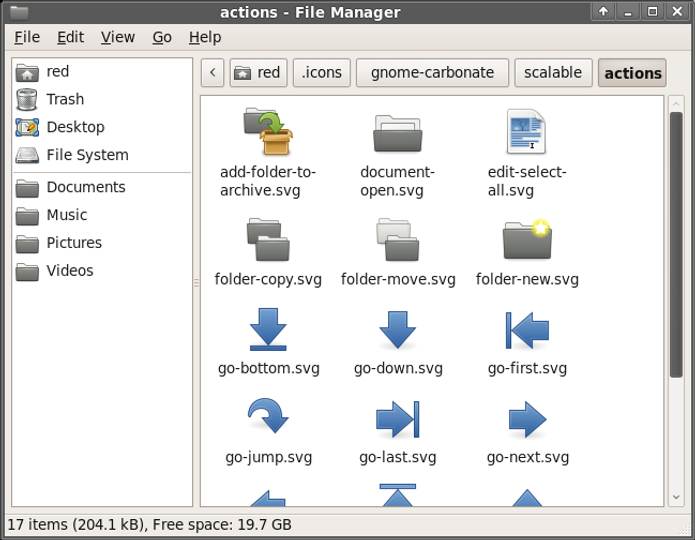Click the go-last.svg arrow icon
The width and height of the screenshot is (695, 540).
click(x=398, y=419)
